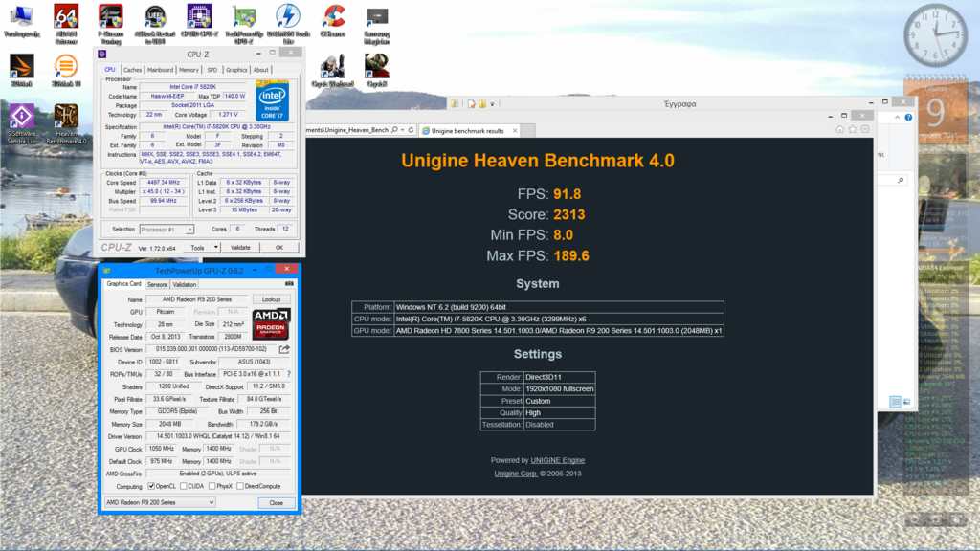Click the analog clock desktop gadget
Image resolution: width=980 pixels, height=551 pixels.
(936, 35)
